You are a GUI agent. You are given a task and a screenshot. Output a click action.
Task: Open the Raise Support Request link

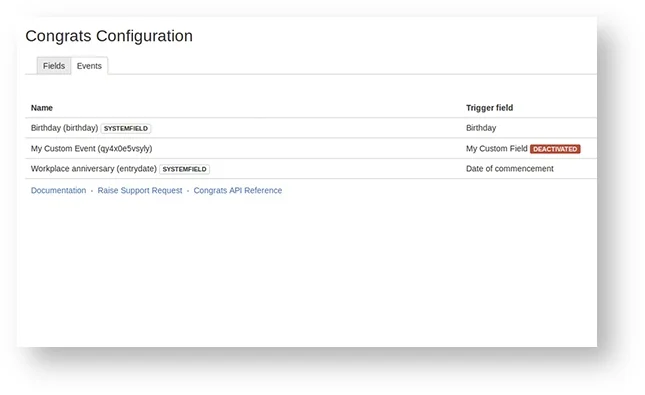point(140,191)
